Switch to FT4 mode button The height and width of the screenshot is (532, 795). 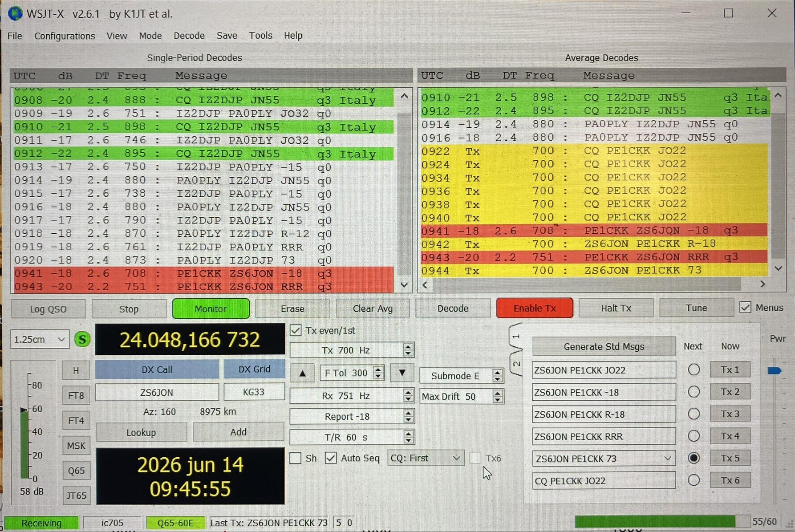[76, 420]
